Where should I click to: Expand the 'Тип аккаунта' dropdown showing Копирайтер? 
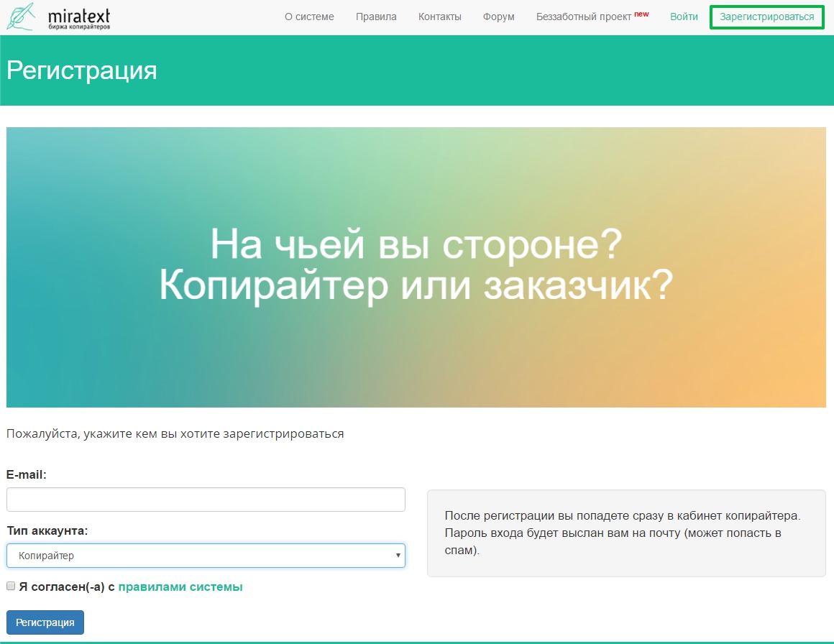206,555
